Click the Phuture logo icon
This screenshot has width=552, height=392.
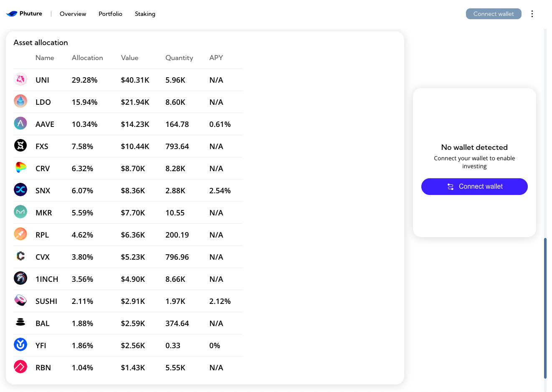click(11, 13)
